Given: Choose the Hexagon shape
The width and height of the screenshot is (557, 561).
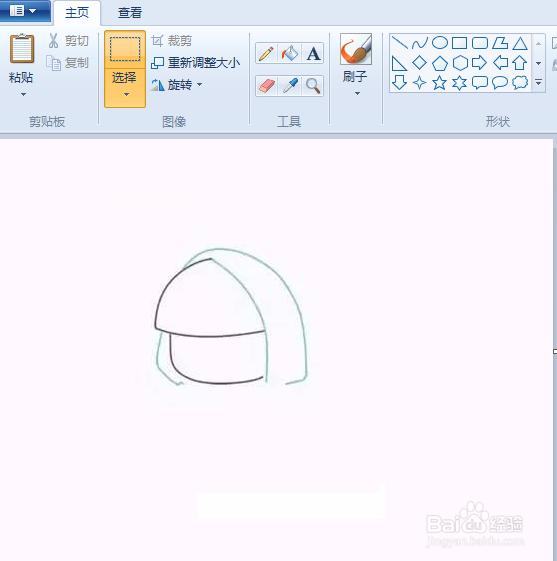Looking at the screenshot, I should (x=460, y=63).
